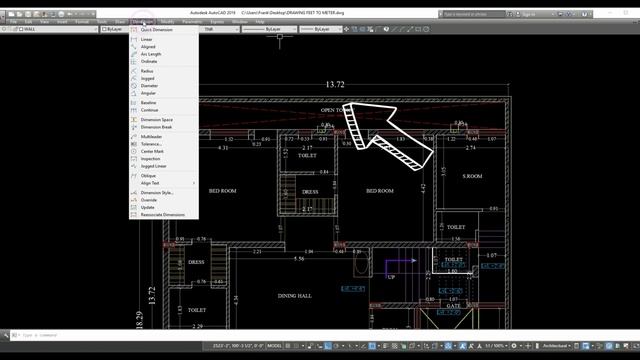Select the Center Mark icon
Viewport: 640px width, 360px height.
134,151
